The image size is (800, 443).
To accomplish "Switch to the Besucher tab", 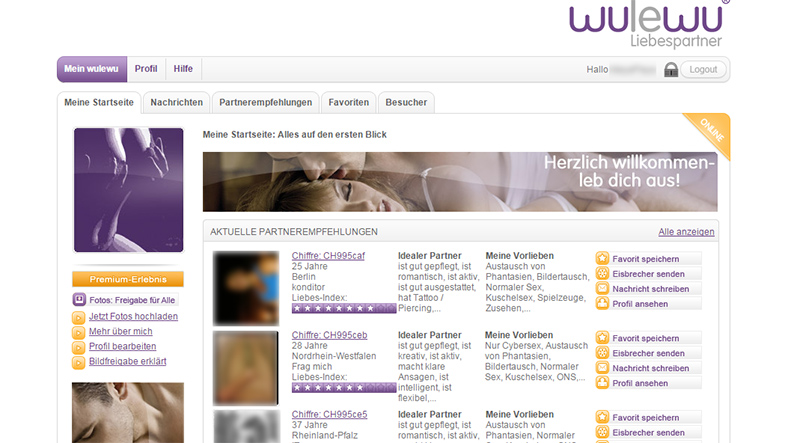I will [x=406, y=103].
